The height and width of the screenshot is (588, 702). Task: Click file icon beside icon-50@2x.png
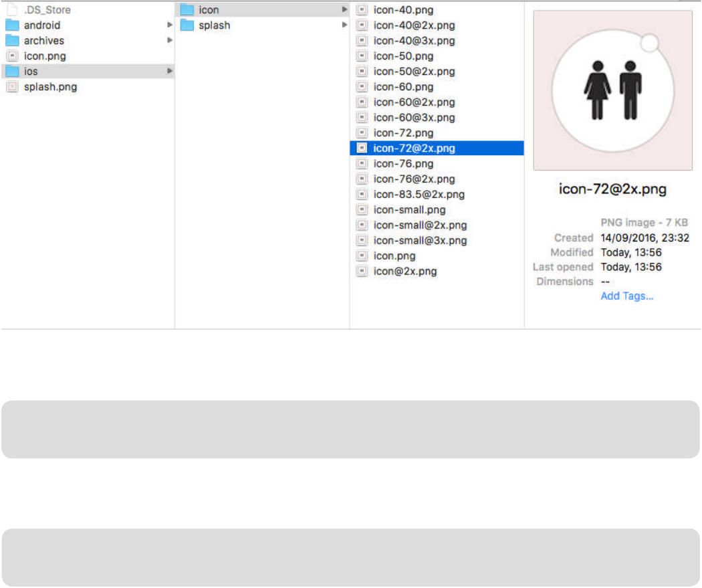[x=362, y=71]
